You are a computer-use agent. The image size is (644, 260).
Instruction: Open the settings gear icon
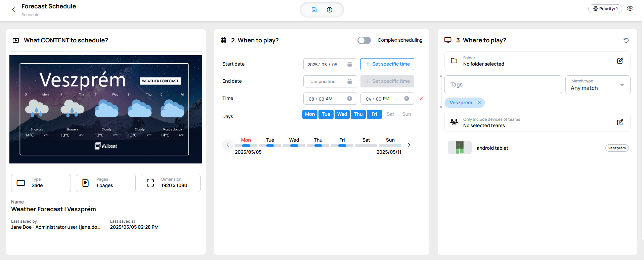click(630, 8)
